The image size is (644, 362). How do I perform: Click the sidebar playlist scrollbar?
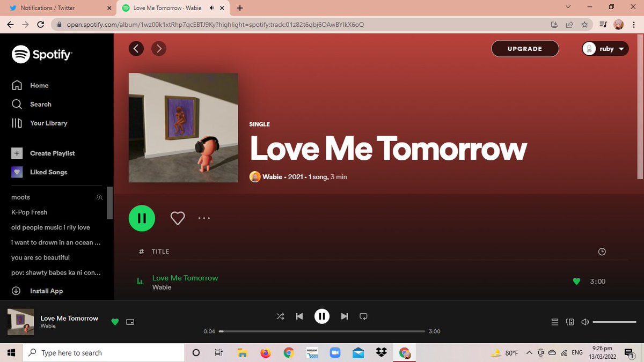tap(110, 203)
